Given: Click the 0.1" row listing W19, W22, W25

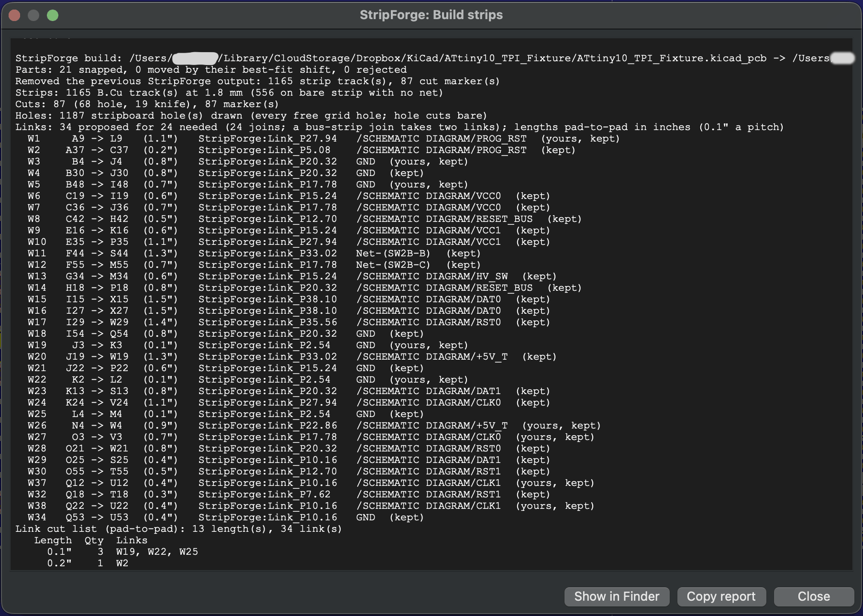Looking at the screenshot, I should click(x=122, y=552).
